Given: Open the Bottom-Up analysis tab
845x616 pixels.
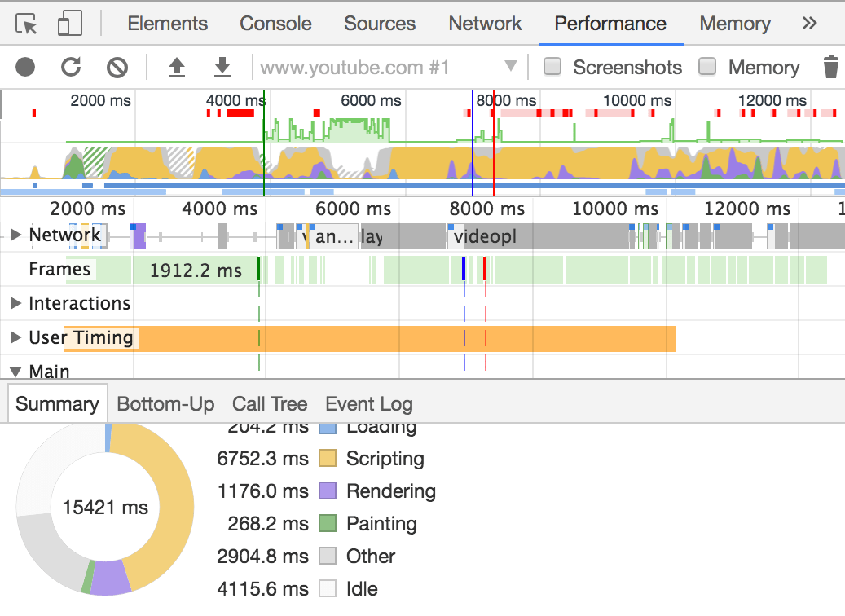Looking at the screenshot, I should (x=165, y=403).
